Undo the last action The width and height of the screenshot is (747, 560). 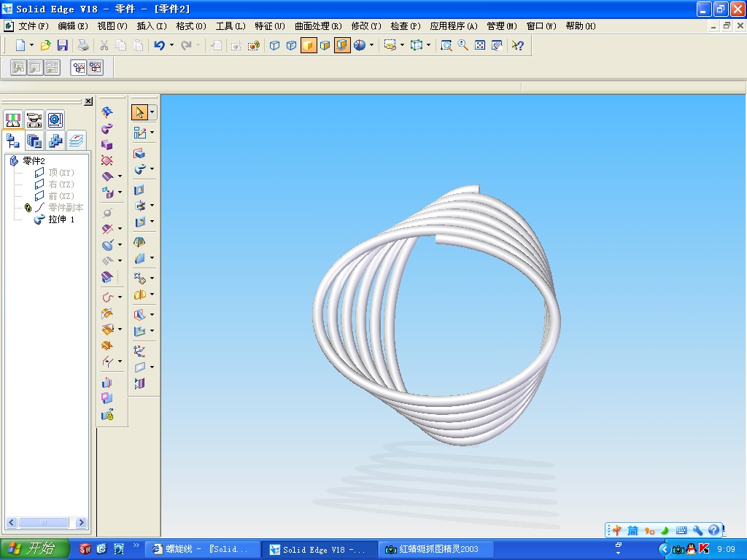click(160, 45)
